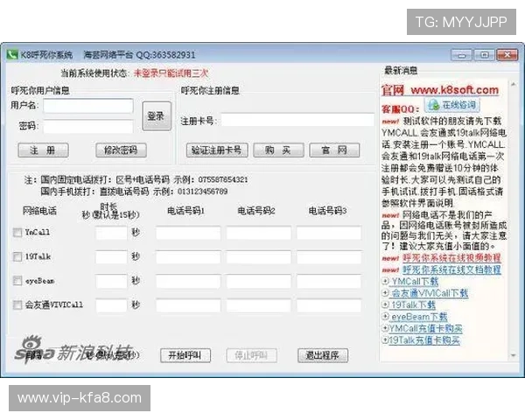Click eyeBeam duration seconds field

pyautogui.click(x=111, y=282)
